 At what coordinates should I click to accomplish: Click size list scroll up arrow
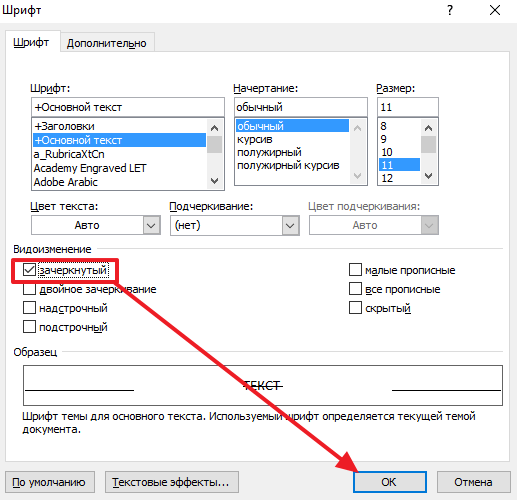[x=429, y=128]
